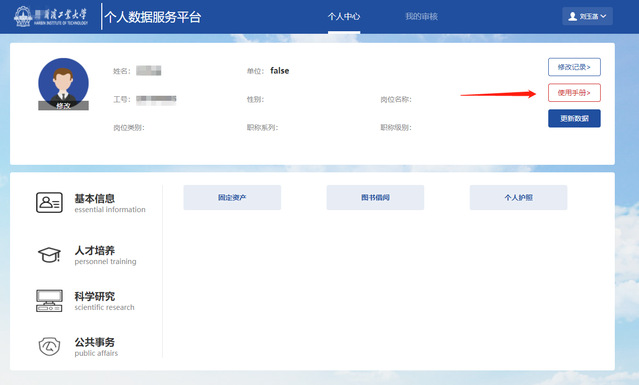Click the 性别 field label
639x385 pixels.
[x=256, y=99]
